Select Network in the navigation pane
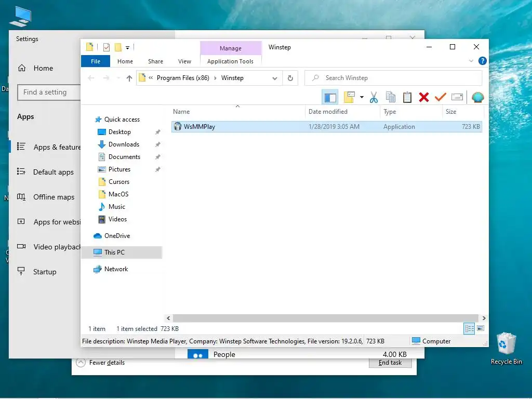The image size is (532, 399). click(x=116, y=269)
